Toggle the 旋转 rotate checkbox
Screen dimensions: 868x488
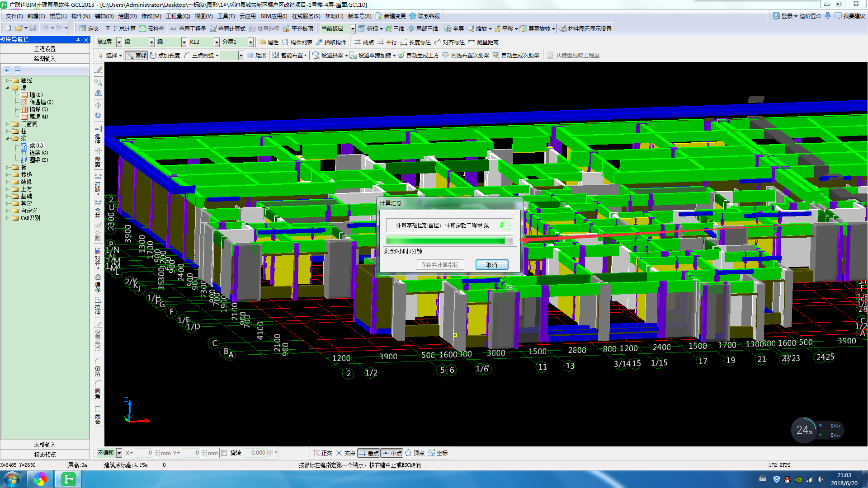coord(224,453)
